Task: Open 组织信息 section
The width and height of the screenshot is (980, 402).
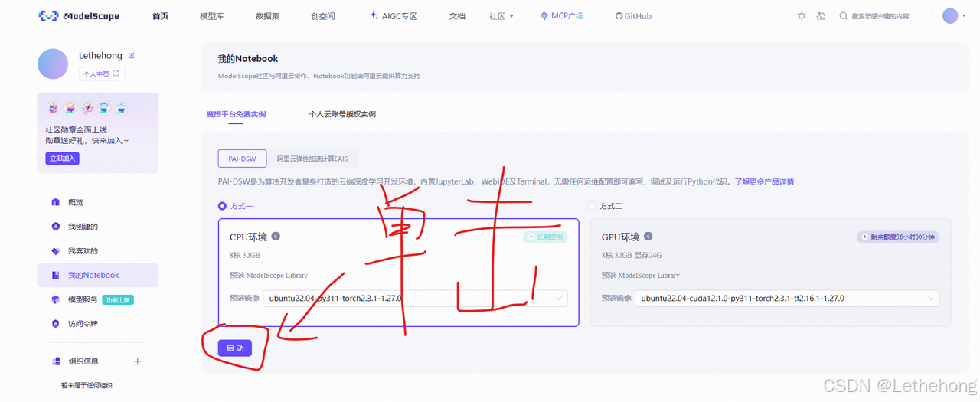Action: pyautogui.click(x=83, y=361)
